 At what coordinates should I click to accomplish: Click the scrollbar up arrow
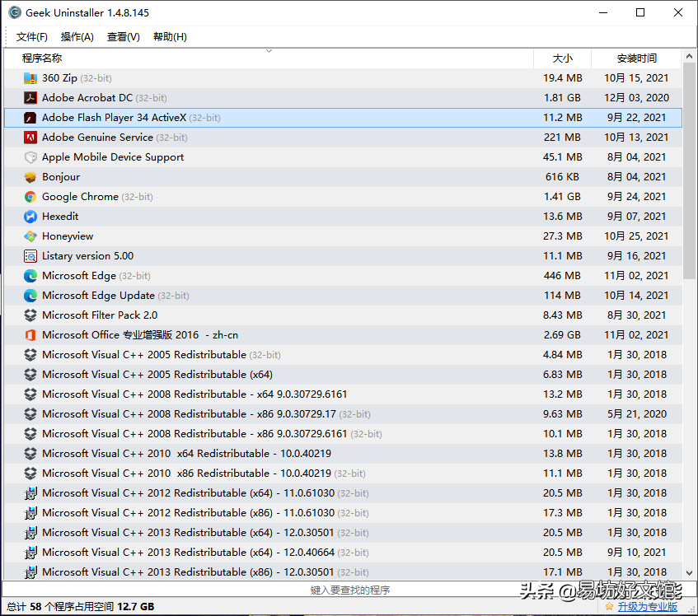point(689,56)
